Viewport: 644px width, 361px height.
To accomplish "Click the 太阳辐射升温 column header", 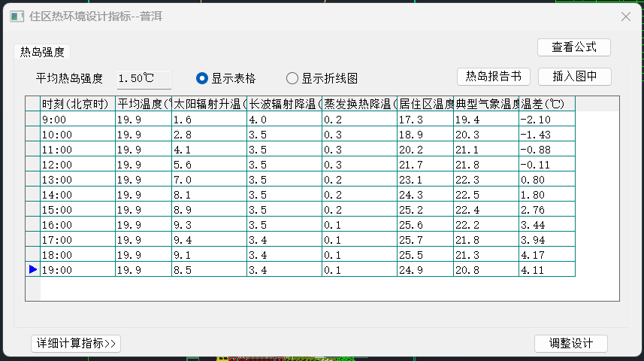I will (x=209, y=104).
